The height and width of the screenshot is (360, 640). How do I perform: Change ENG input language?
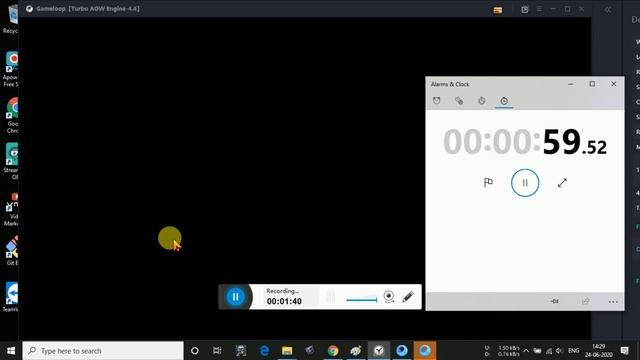click(x=573, y=351)
